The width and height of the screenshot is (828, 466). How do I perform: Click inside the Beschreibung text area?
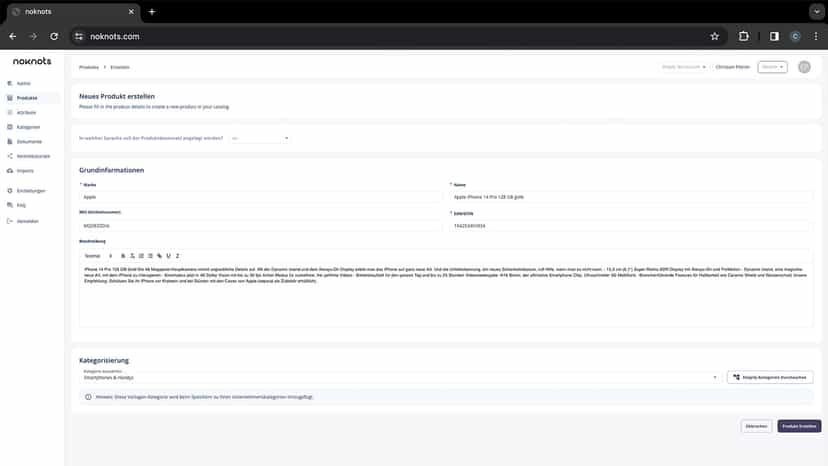pos(446,295)
